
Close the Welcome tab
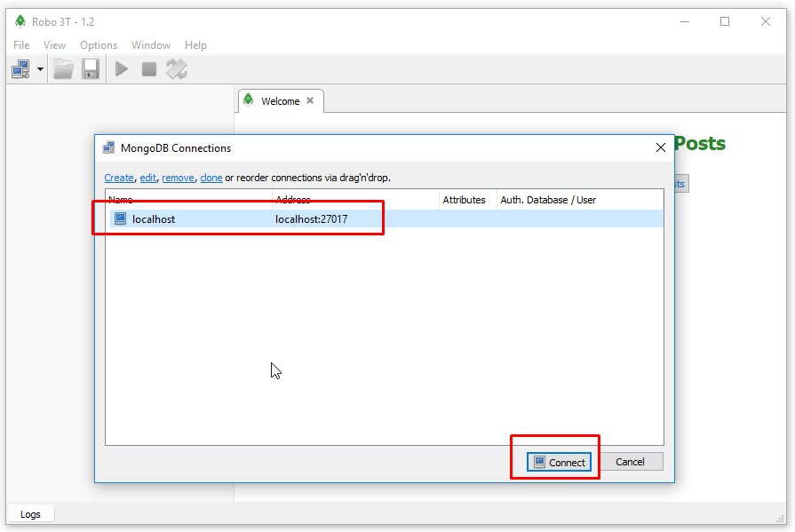[310, 100]
